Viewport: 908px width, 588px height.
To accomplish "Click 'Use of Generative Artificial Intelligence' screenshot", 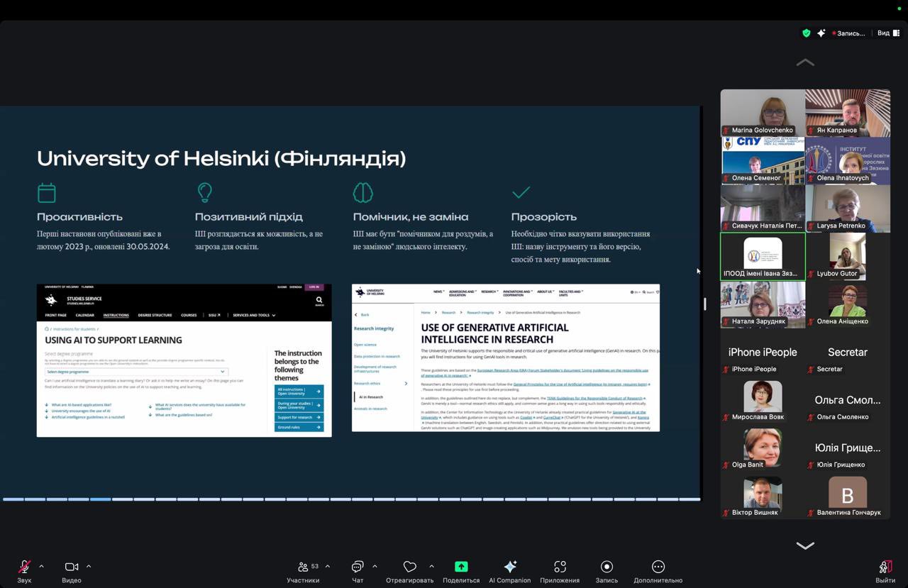I will (x=506, y=357).
